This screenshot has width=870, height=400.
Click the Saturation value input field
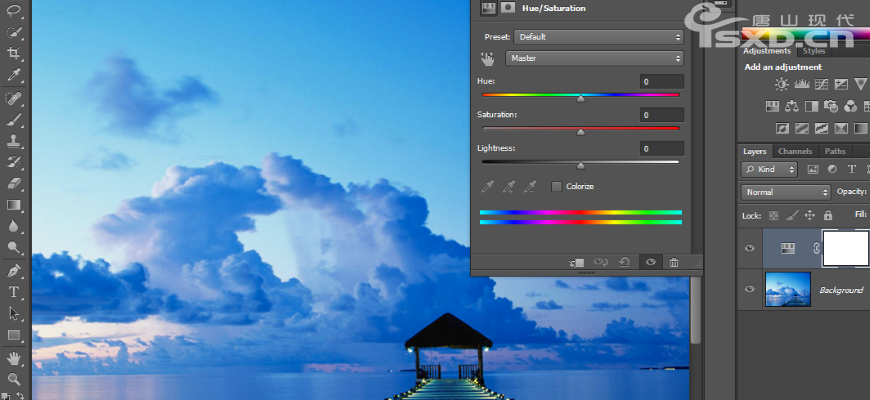pyautogui.click(x=662, y=115)
